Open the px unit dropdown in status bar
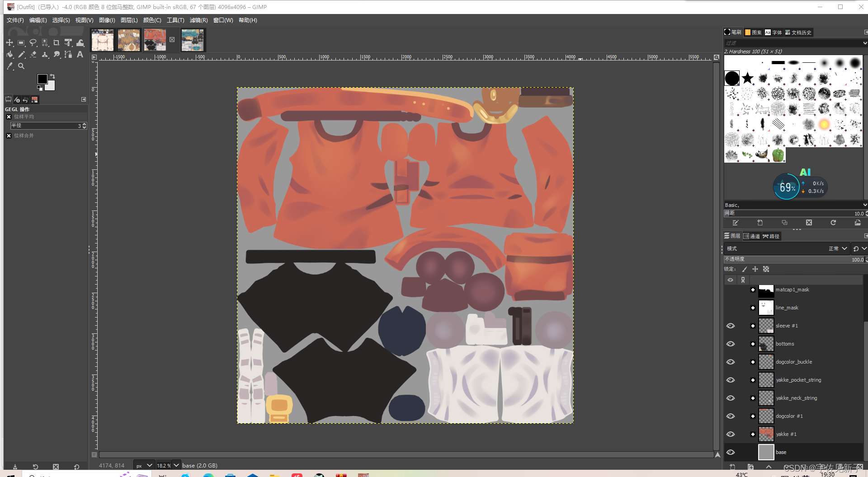Screen dimensions: 868x477 coord(144,465)
